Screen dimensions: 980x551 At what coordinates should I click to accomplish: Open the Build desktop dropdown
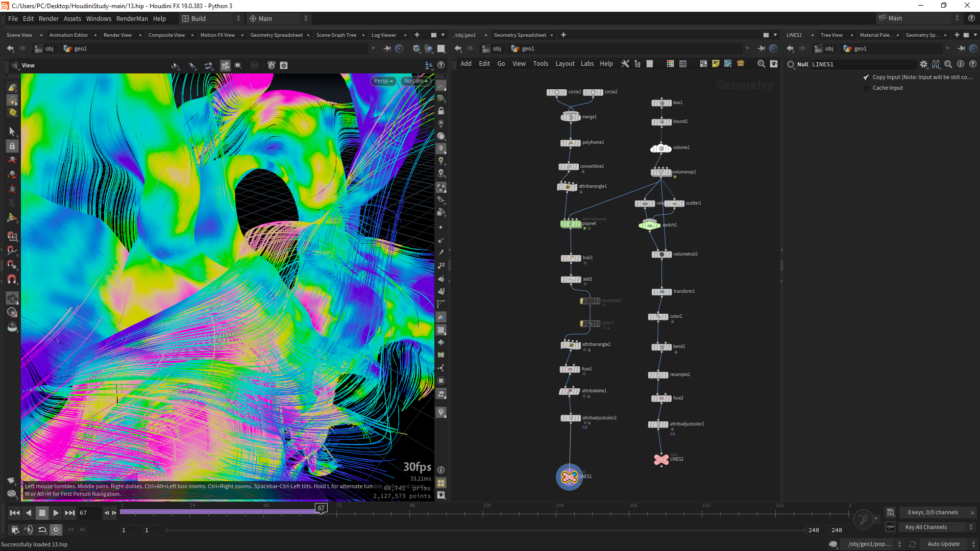[x=211, y=18]
